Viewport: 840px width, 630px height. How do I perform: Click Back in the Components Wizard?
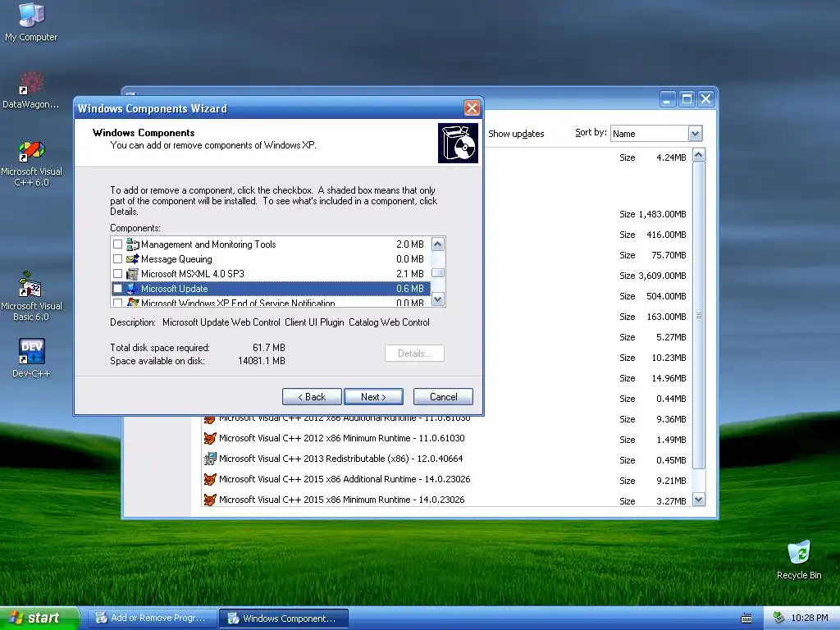pos(312,397)
